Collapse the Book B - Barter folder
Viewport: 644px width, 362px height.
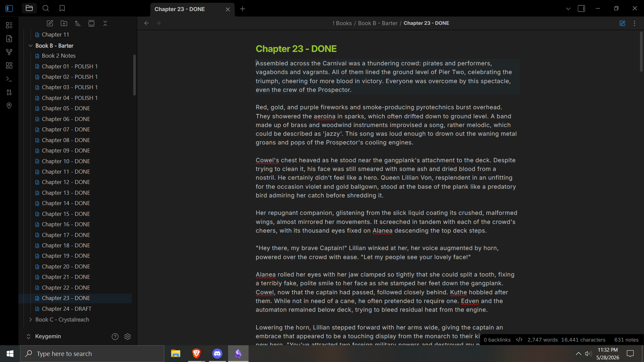31,46
